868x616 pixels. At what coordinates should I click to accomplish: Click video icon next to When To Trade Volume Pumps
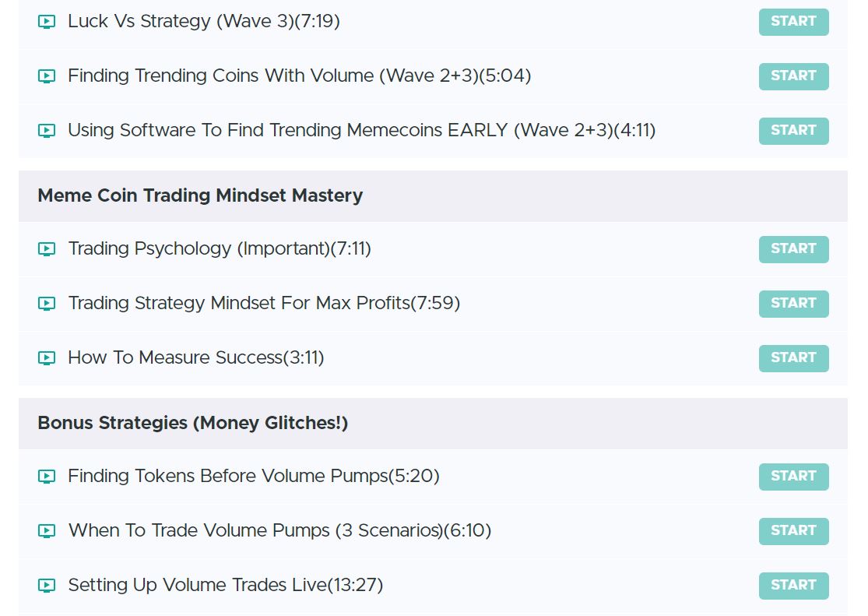[x=47, y=531]
